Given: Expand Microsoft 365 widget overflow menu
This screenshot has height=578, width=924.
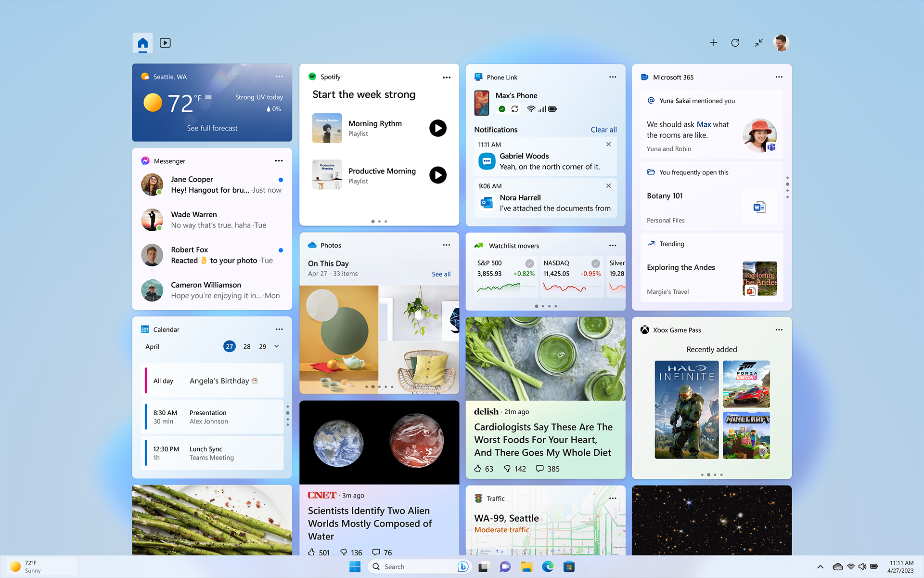Looking at the screenshot, I should tap(780, 77).
